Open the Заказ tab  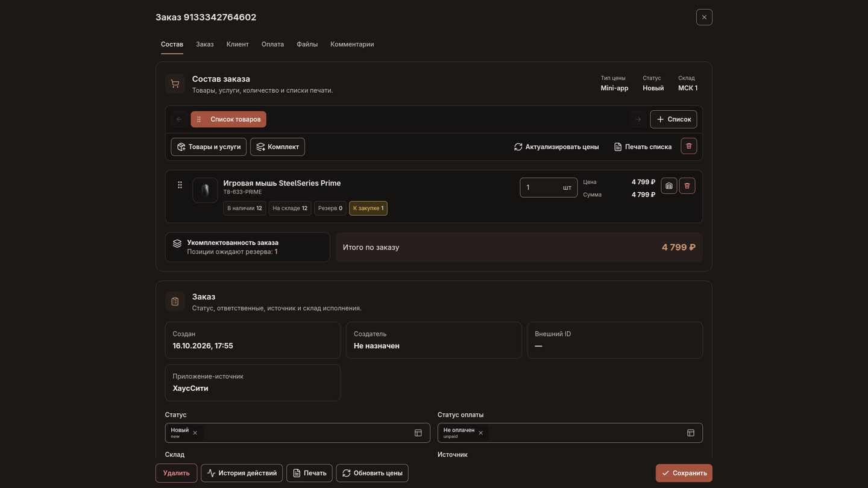tap(205, 44)
